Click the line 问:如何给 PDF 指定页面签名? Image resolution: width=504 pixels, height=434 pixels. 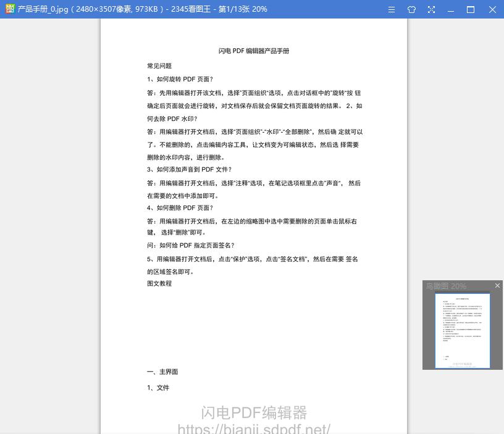click(x=191, y=246)
